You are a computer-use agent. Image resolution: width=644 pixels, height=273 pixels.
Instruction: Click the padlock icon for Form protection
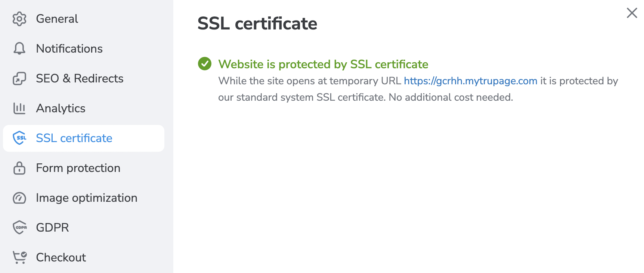pos(19,168)
